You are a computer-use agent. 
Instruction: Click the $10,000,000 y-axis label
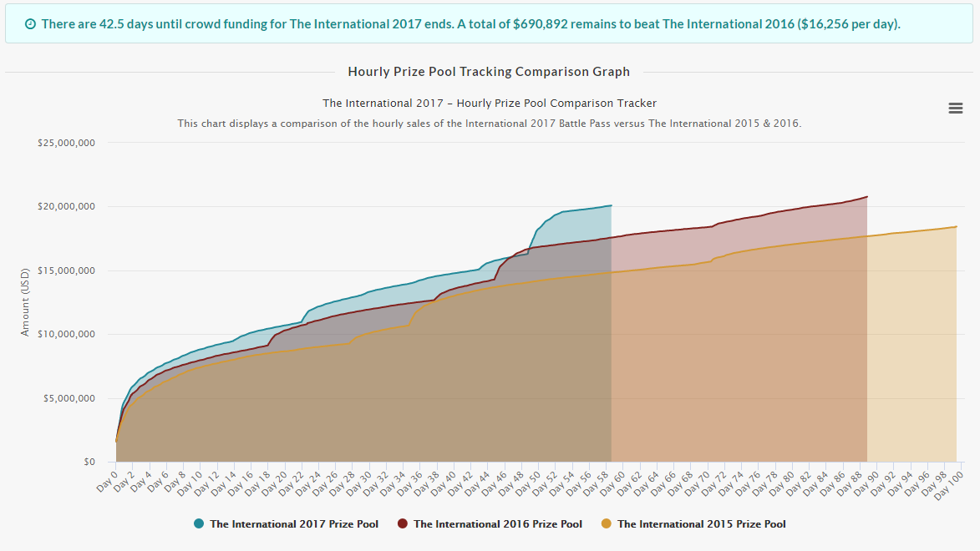66,334
